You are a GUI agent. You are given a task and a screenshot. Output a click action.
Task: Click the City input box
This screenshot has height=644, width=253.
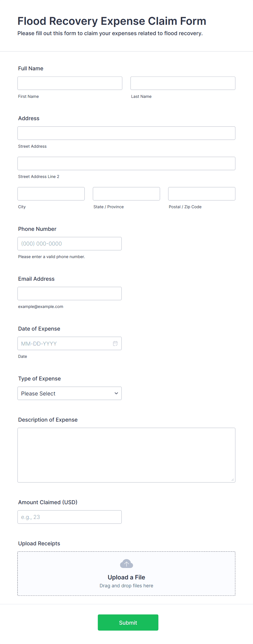click(x=51, y=194)
